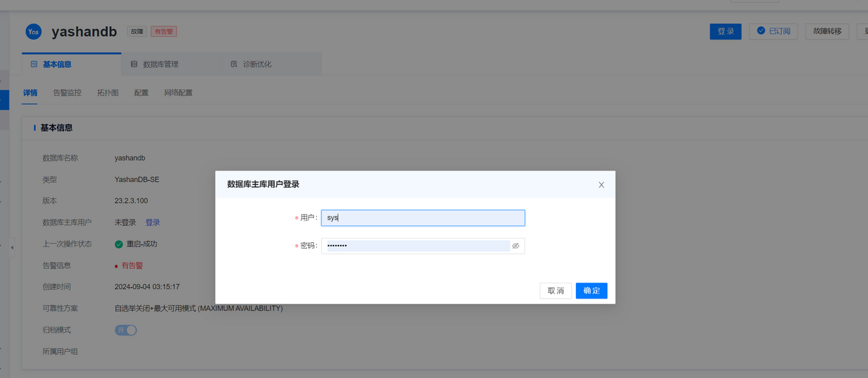Click the 登录 button in header
This screenshot has height=378, width=868.
(726, 31)
